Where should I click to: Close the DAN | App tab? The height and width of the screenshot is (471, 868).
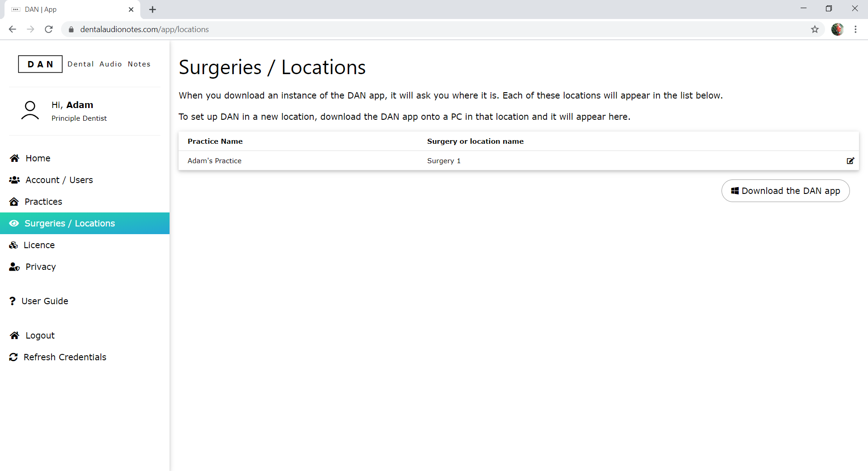(x=131, y=9)
